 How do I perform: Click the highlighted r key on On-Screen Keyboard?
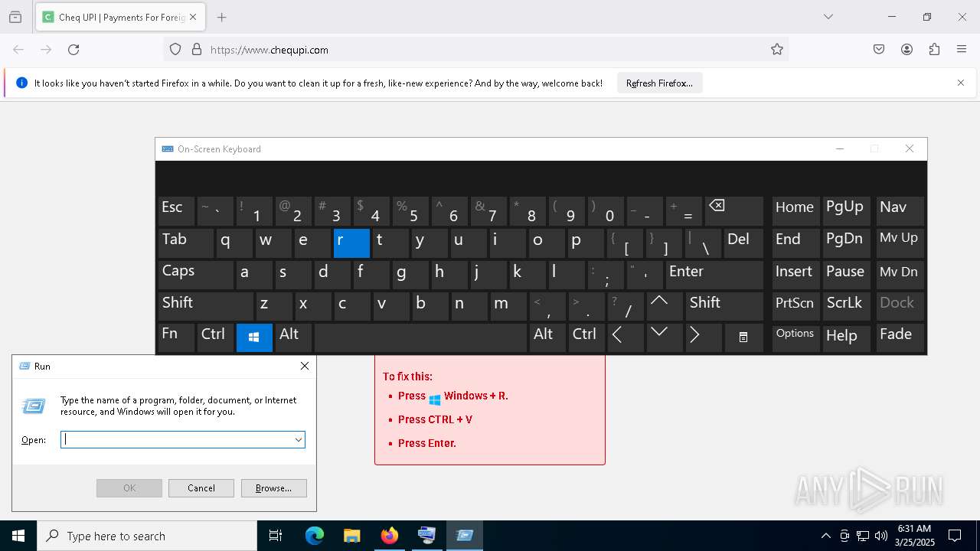(351, 243)
